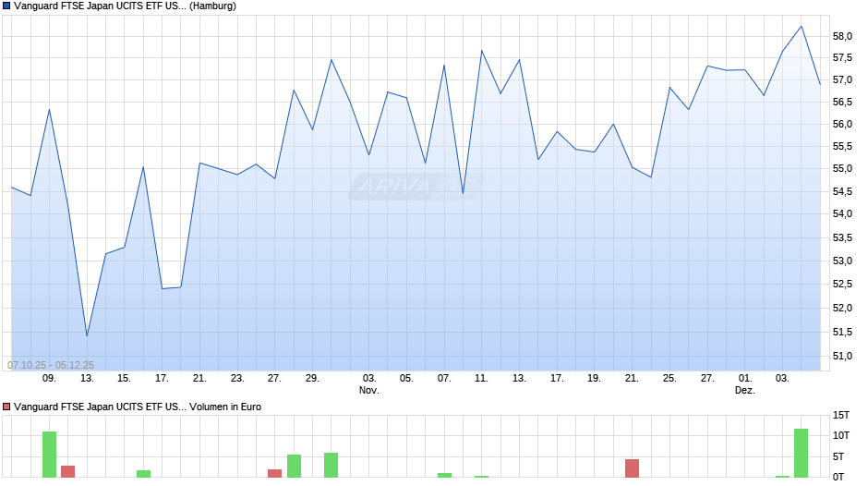The image size is (868, 486).
Task: Click the x-axis date label '23.'
Action: click(x=237, y=379)
